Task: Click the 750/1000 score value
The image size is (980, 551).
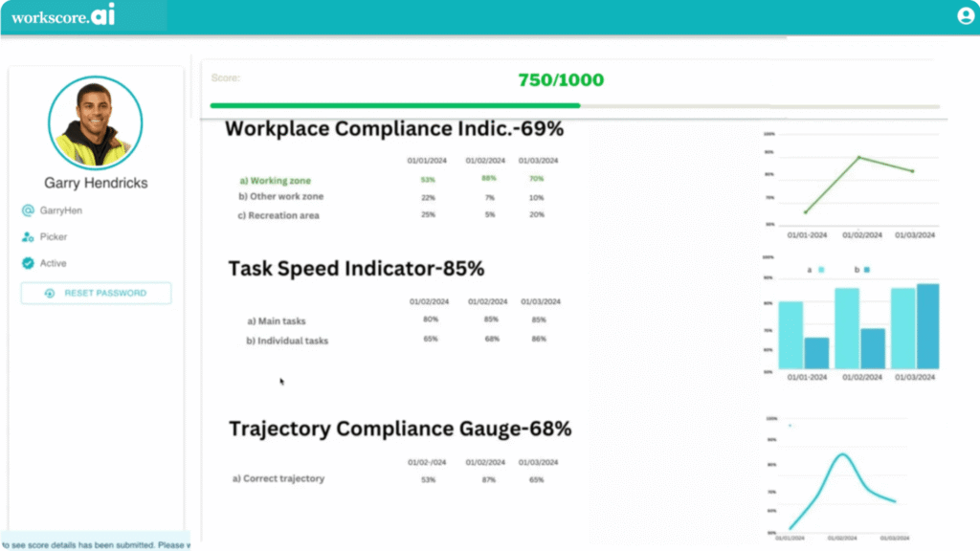Action: coord(561,80)
